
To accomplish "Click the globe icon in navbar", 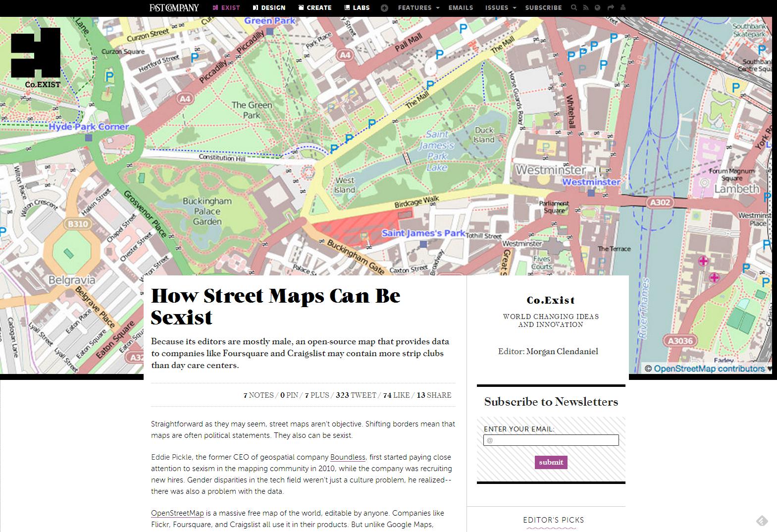I will [598, 7].
